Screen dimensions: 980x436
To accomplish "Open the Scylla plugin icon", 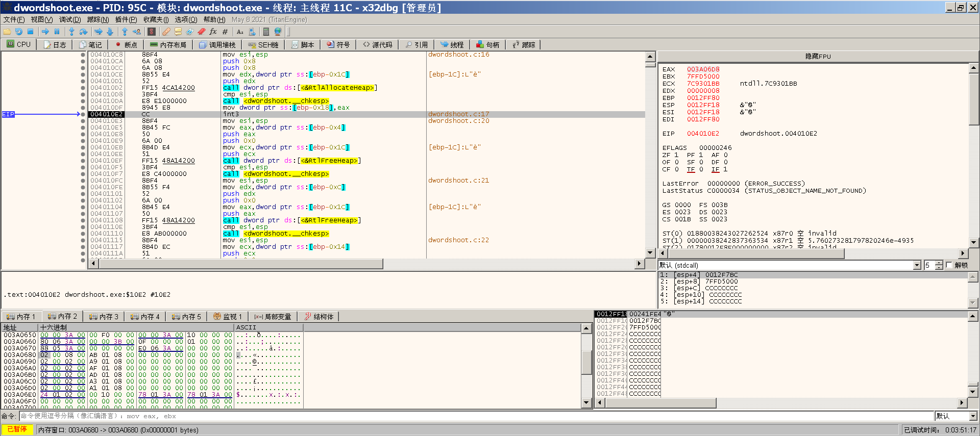I will pos(152,32).
